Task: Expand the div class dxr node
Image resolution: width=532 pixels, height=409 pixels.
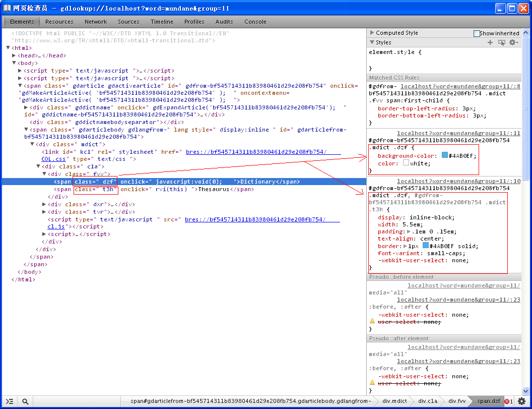Action: pyautogui.click(x=44, y=204)
